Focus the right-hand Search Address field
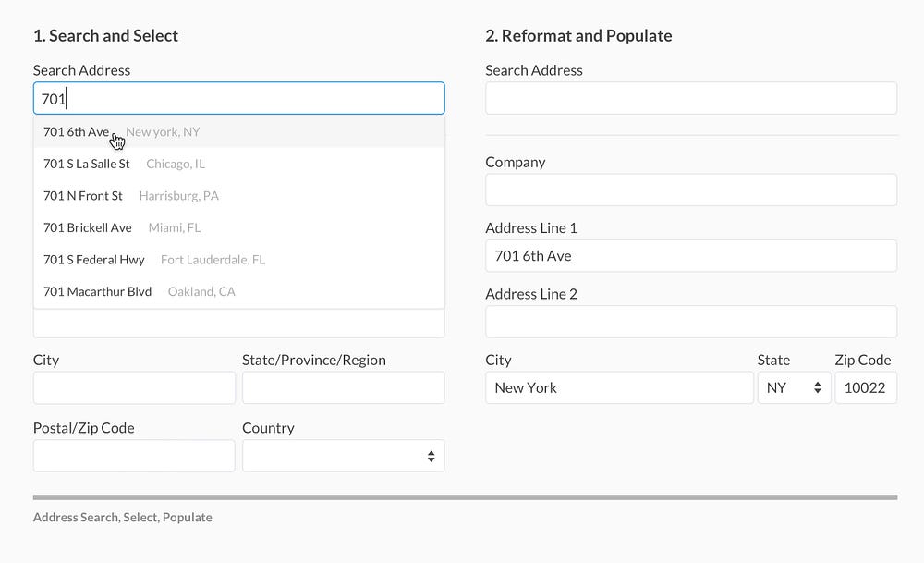 690,98
